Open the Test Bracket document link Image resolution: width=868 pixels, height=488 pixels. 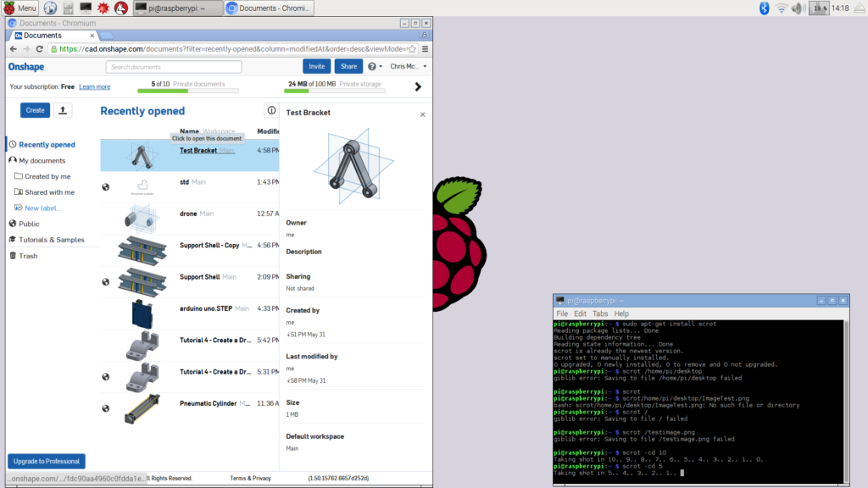click(198, 151)
